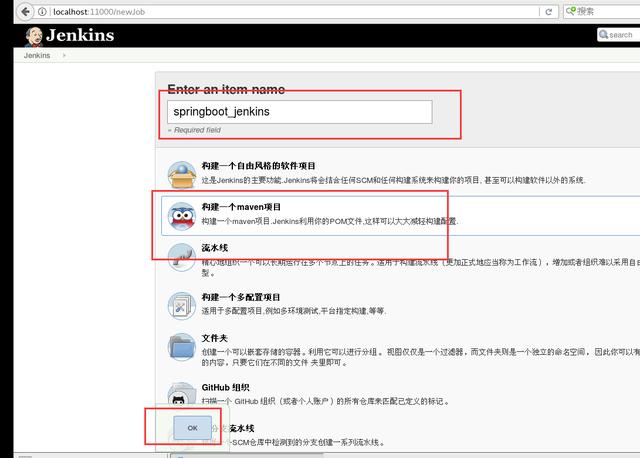This screenshot has width=640, height=458.
Task: Choose 构建一个自由风格的软件项目
Action: 258,166
